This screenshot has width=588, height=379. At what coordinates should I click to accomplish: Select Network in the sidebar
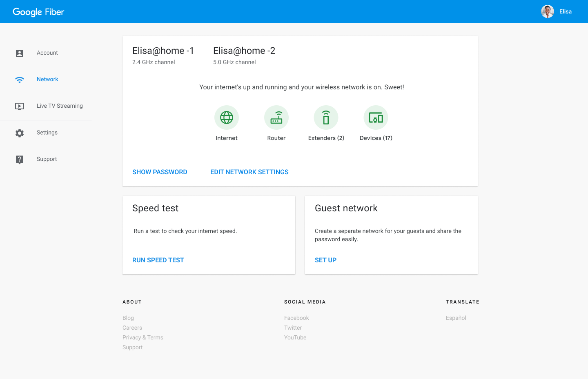click(47, 79)
